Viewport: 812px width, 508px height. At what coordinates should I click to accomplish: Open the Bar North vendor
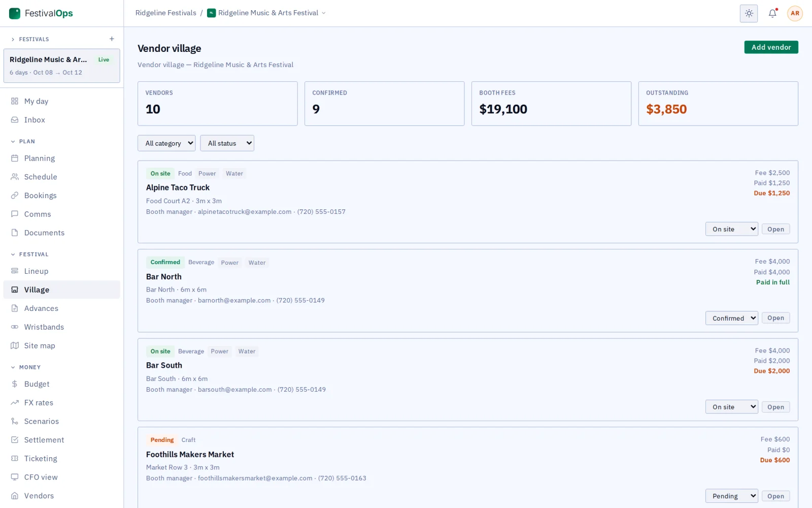pyautogui.click(x=775, y=318)
